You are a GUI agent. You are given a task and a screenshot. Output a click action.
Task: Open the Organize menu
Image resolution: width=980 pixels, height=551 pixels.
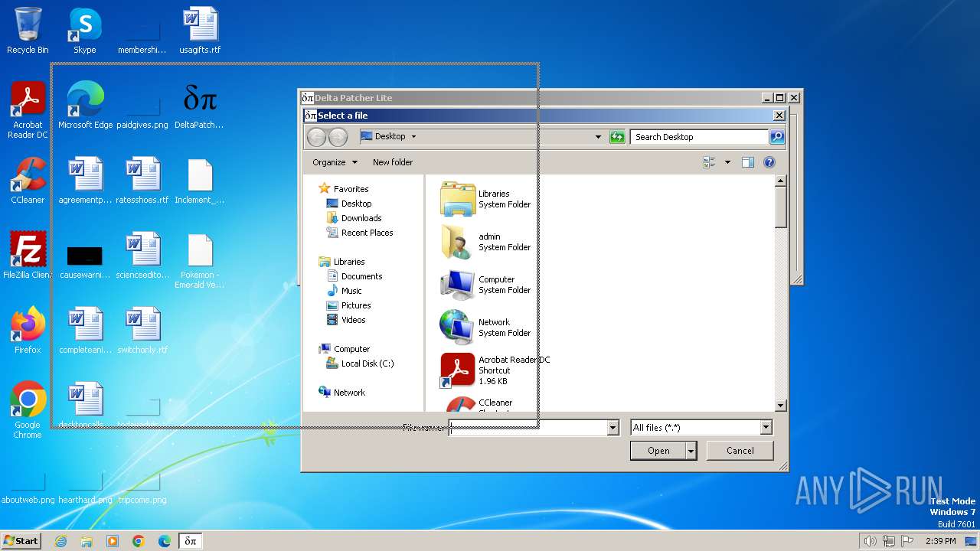335,162
